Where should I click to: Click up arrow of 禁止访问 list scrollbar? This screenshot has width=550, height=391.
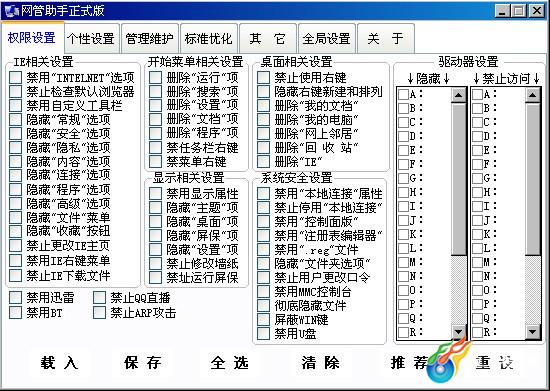pos(533,95)
